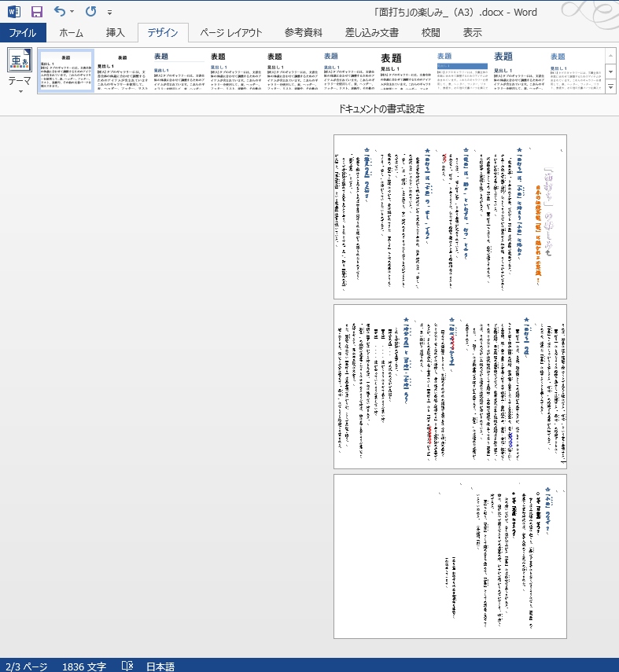Viewport: 619px width, 672px height.
Task: Repeat the last action with redo icon
Action: click(90, 12)
